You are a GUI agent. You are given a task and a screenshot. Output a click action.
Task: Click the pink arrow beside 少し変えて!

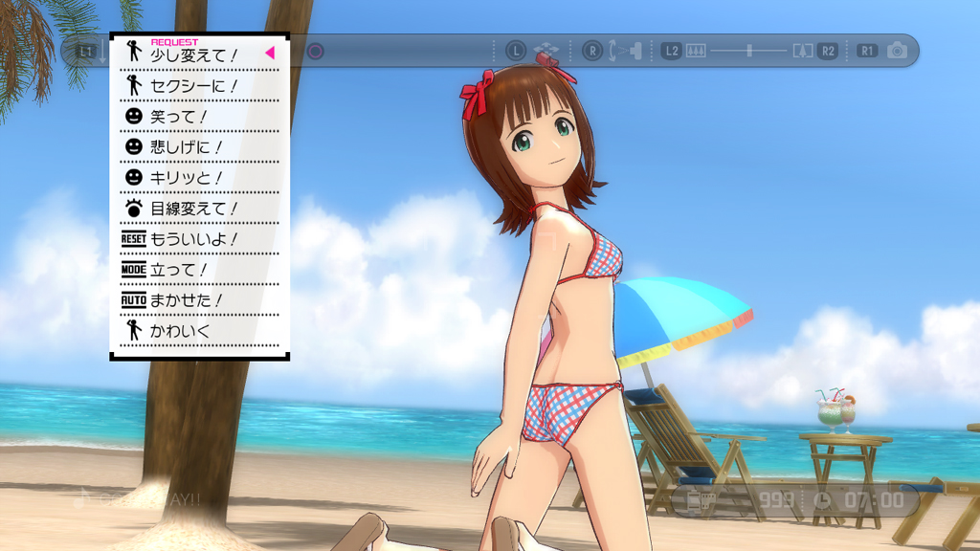click(x=270, y=54)
